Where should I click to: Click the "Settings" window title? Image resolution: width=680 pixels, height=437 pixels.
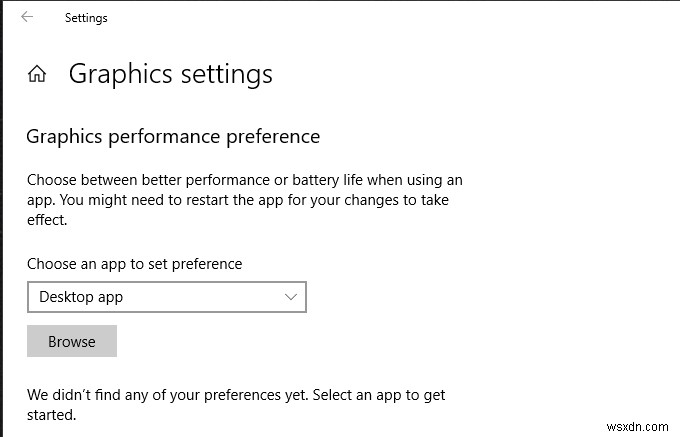pyautogui.click(x=86, y=18)
